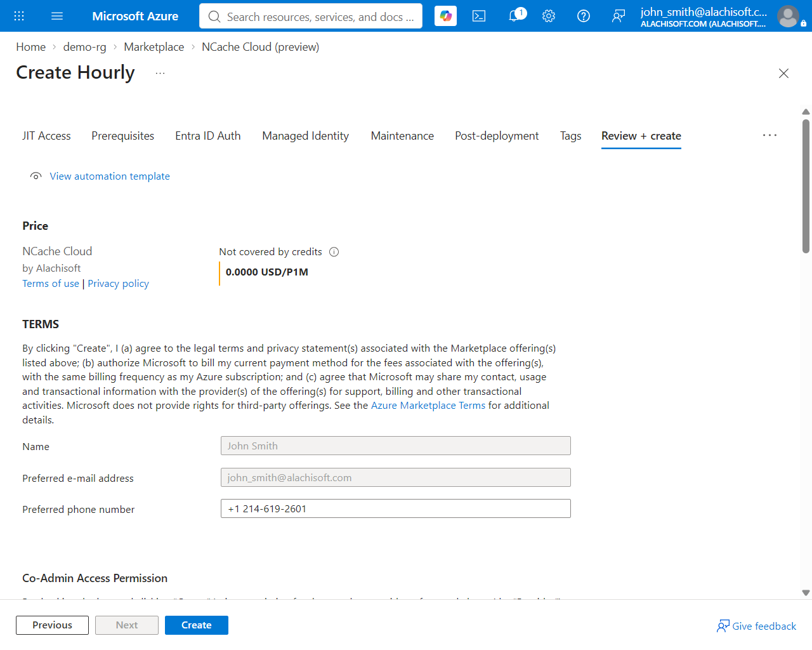Click the page scrollbar down arrow

[x=806, y=593]
